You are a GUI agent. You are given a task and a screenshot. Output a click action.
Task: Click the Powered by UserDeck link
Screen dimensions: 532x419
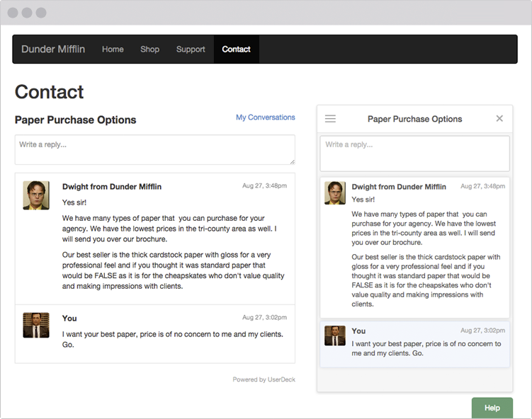pos(264,379)
